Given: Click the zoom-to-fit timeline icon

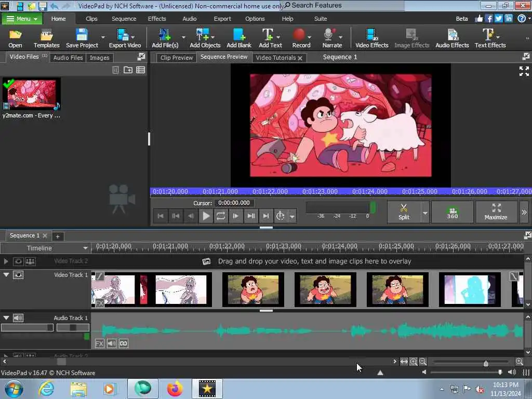Looking at the screenshot, I should [x=404, y=362].
